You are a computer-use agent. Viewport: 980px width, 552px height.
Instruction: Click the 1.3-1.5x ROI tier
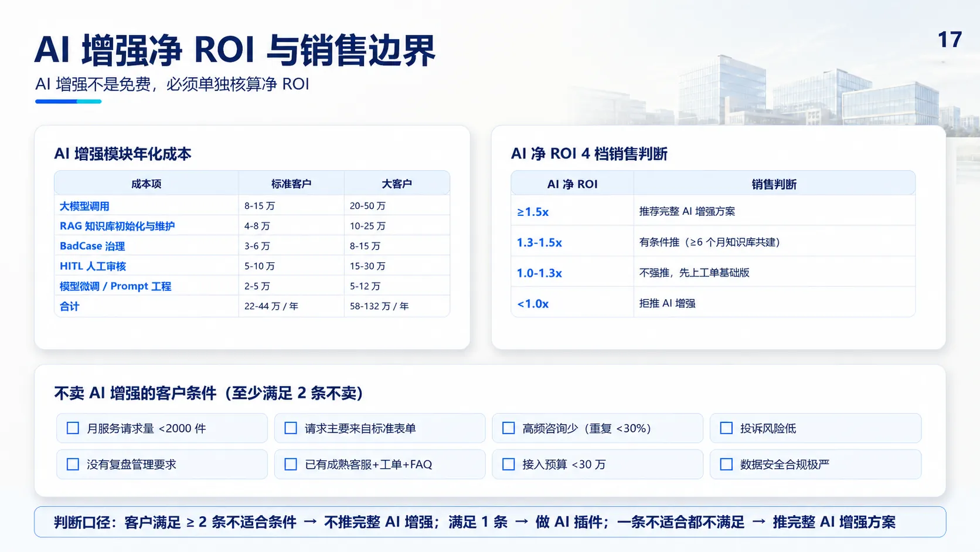pyautogui.click(x=539, y=242)
